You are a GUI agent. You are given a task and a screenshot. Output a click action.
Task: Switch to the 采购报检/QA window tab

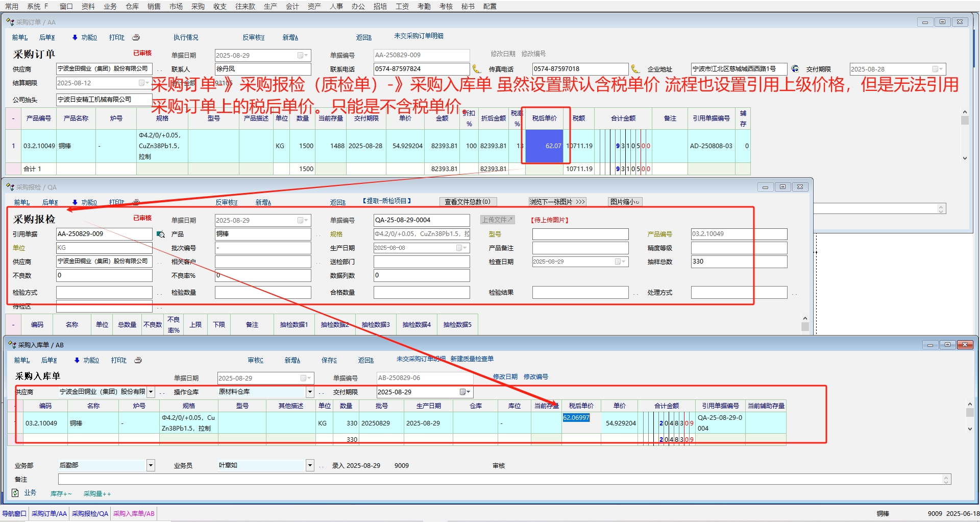coord(90,513)
